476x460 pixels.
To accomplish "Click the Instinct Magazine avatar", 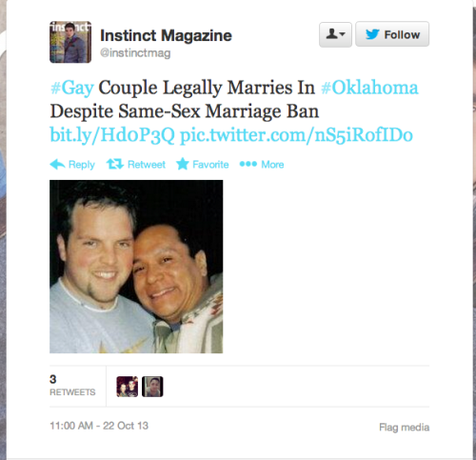I will (x=70, y=42).
